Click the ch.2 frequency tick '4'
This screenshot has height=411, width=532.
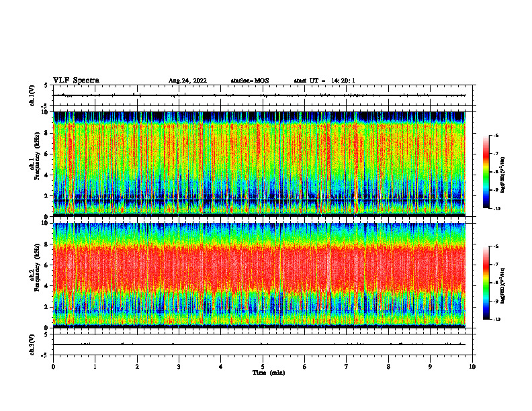click(x=47, y=286)
